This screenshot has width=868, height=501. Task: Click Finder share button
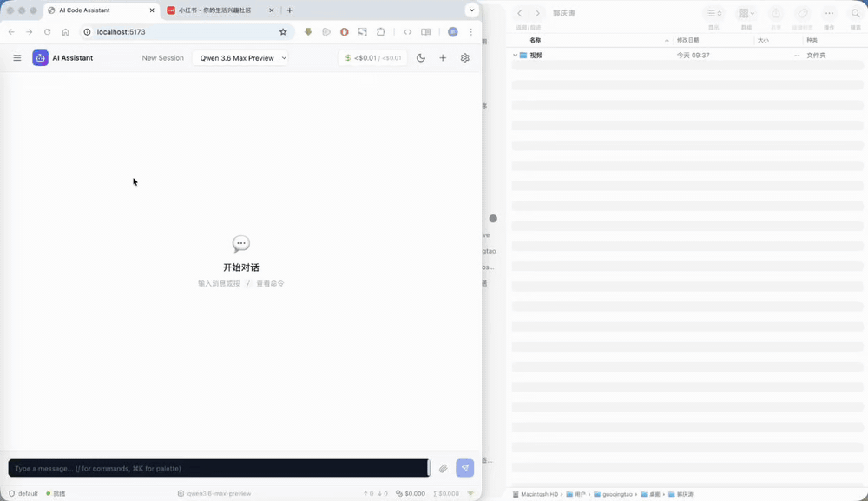click(776, 13)
